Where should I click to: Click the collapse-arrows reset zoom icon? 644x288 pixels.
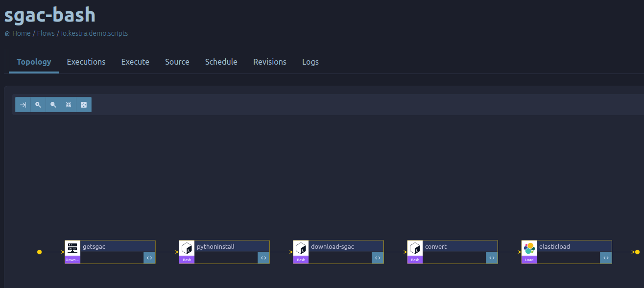point(69,105)
